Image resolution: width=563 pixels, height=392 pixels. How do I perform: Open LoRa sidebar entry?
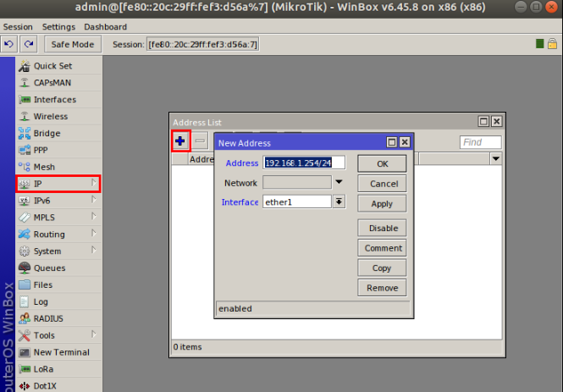coord(59,369)
